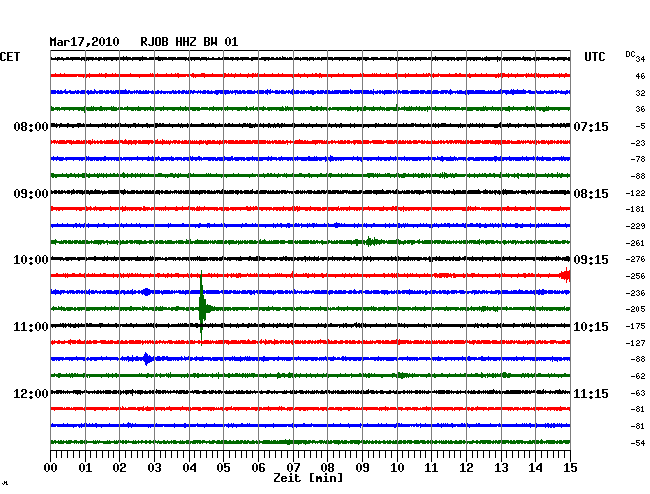
Task: Click x-axis tick label 11
Action: point(432,468)
